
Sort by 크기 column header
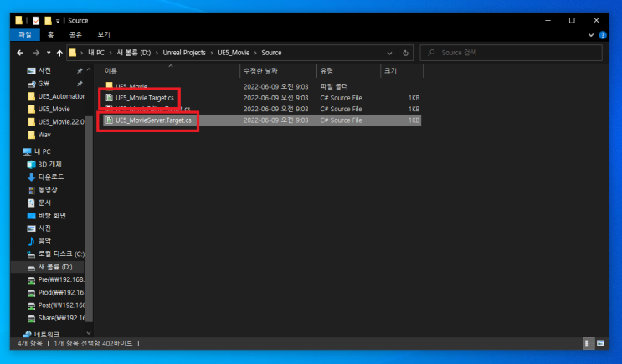[390, 71]
